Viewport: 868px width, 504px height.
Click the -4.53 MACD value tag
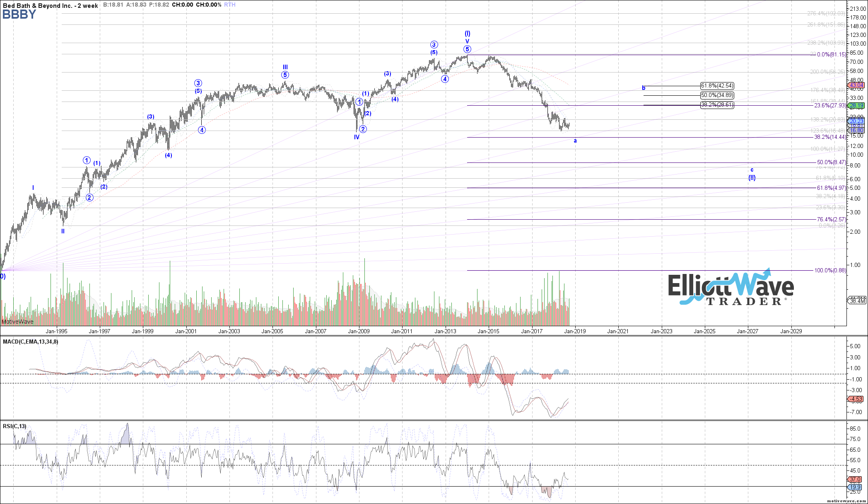click(x=856, y=399)
